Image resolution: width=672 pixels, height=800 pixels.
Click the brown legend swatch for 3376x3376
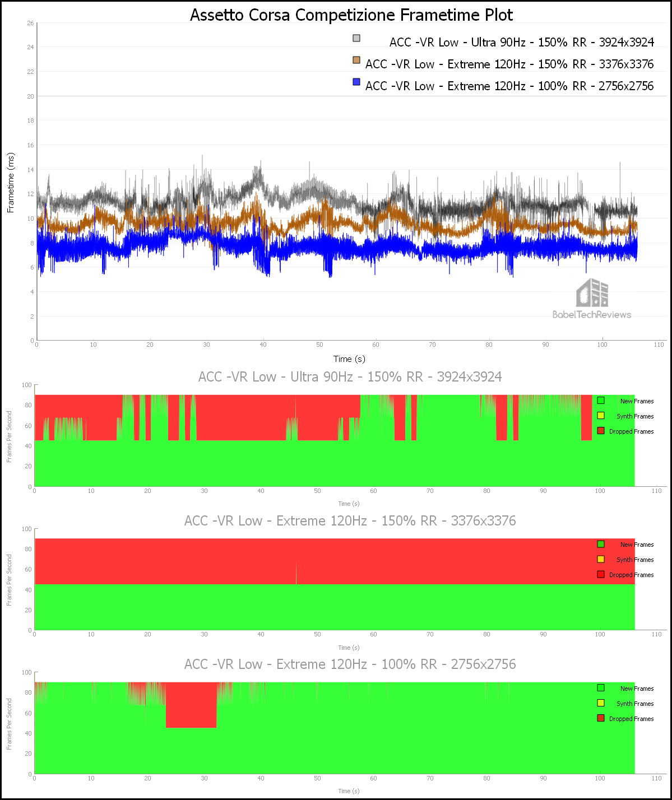click(356, 60)
